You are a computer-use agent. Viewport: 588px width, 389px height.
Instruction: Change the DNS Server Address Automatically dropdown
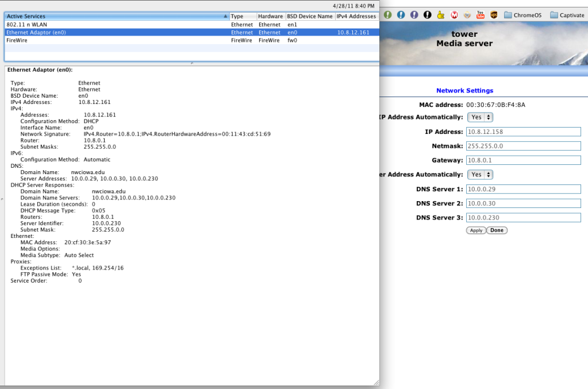point(479,174)
